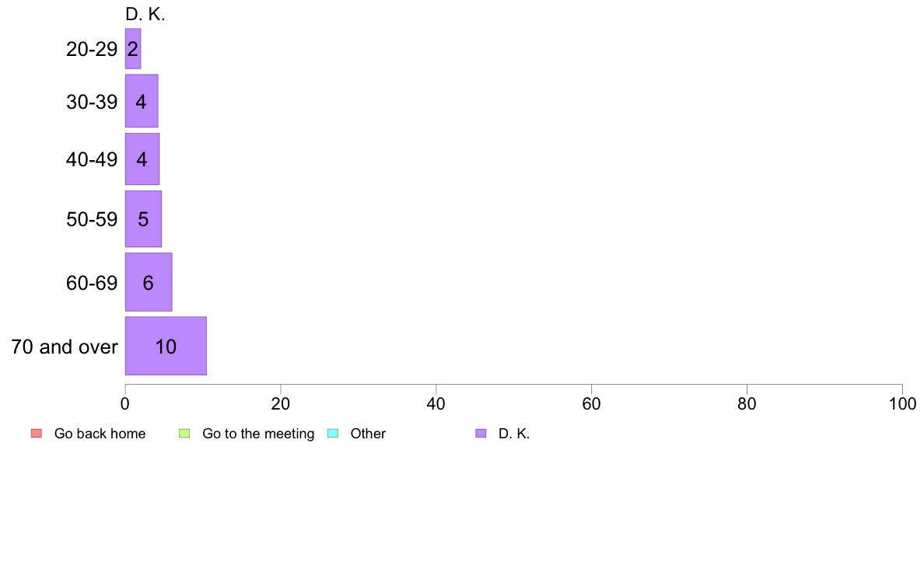The image size is (924, 572).
Task: Click the 40 tick label on x-axis
Action: click(436, 403)
